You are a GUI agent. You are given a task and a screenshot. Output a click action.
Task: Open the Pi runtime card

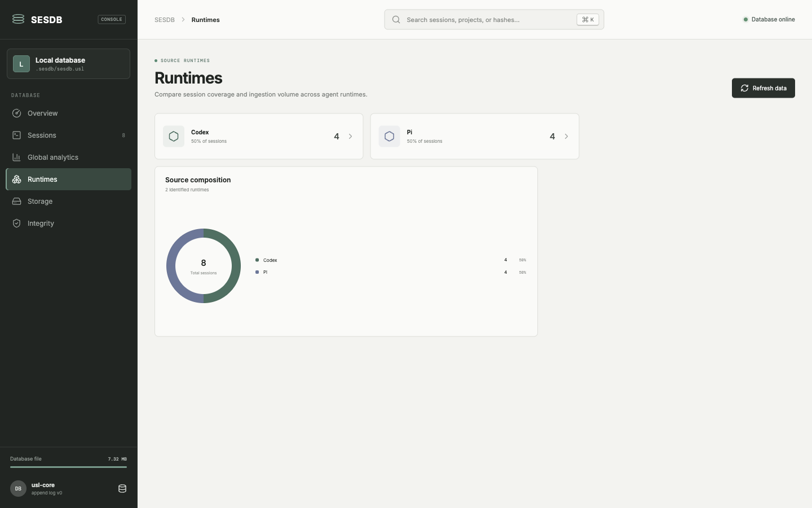475,137
